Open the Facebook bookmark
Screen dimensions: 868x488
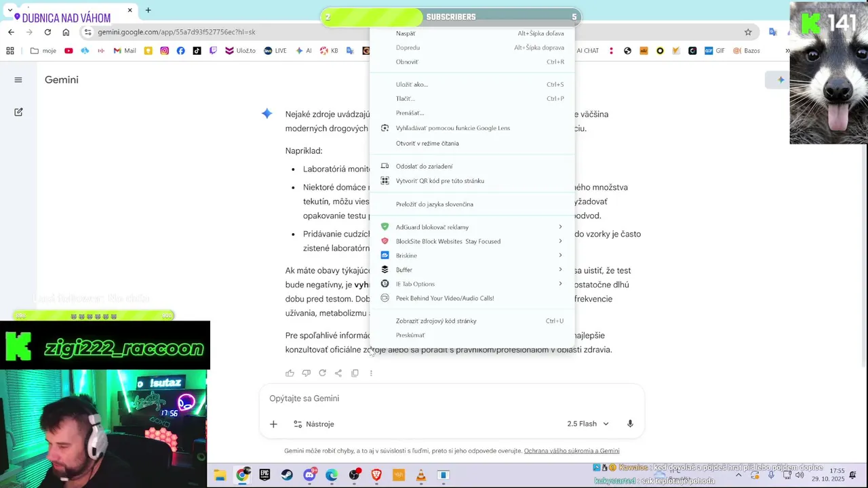click(x=180, y=51)
